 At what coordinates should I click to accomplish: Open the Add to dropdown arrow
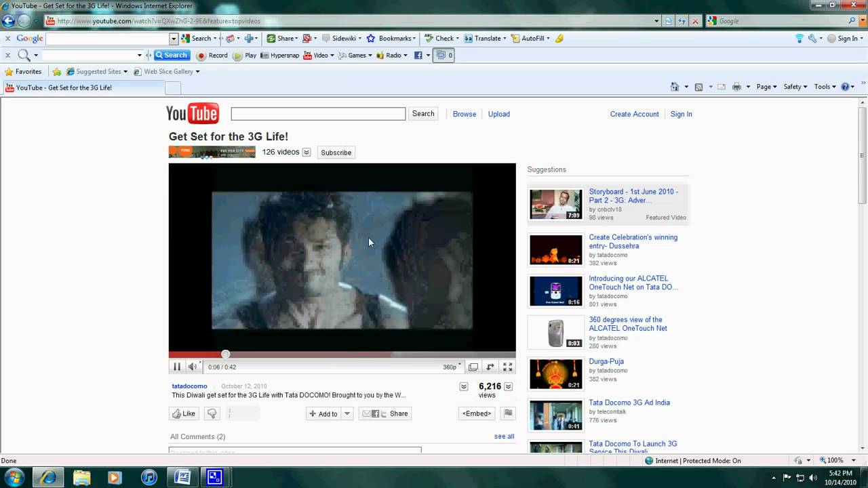point(347,413)
